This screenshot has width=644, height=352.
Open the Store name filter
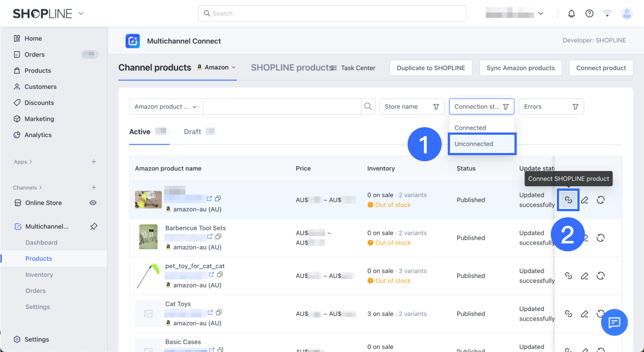(x=412, y=107)
